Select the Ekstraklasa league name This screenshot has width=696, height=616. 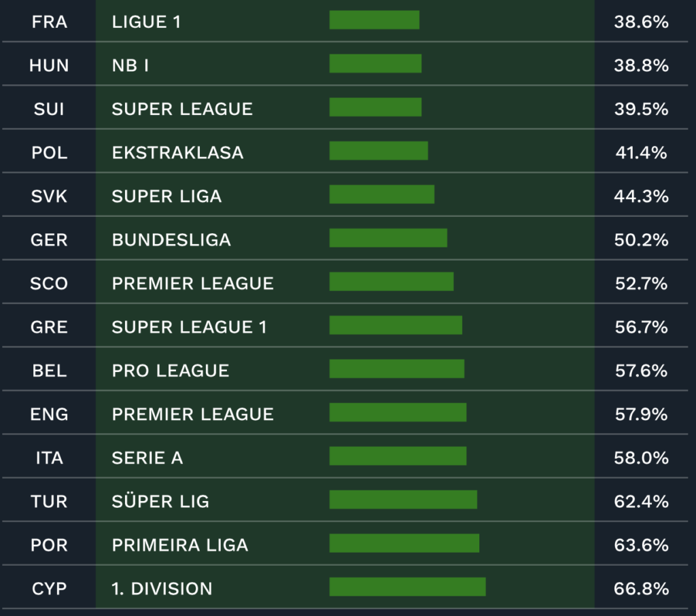[x=177, y=152]
